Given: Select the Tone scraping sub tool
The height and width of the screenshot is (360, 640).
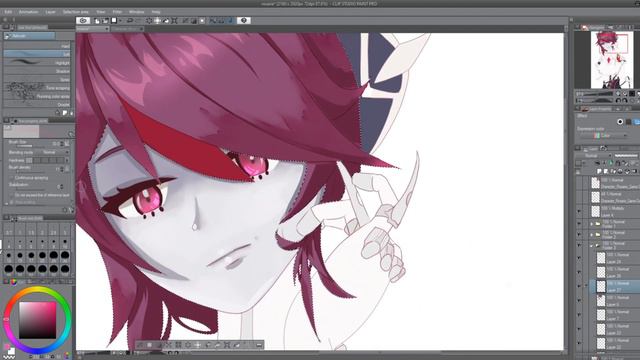Looking at the screenshot, I should click(x=37, y=88).
